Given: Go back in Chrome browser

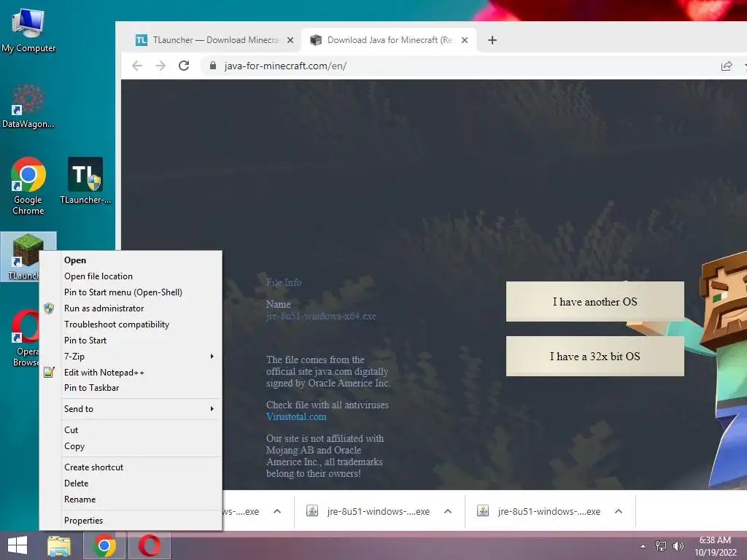Looking at the screenshot, I should (137, 66).
